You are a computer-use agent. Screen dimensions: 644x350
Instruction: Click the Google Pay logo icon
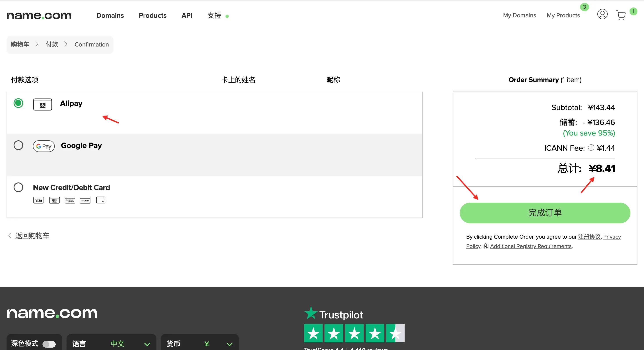point(44,146)
